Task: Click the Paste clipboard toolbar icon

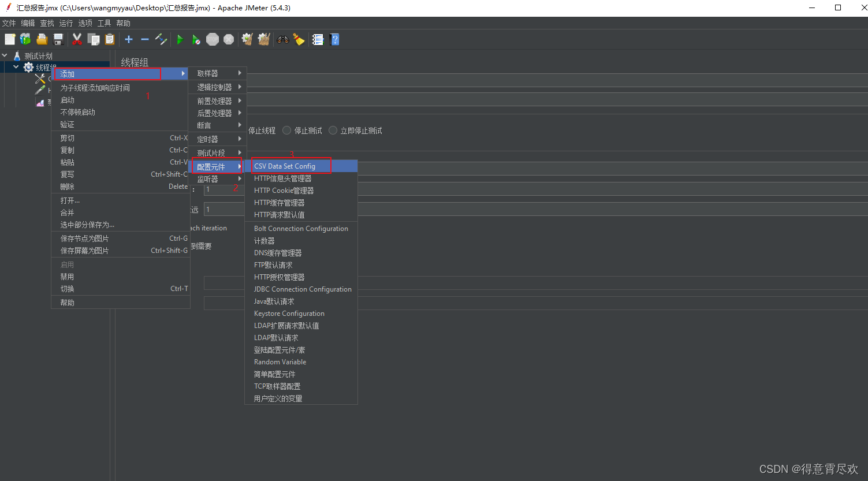Action: click(x=110, y=39)
